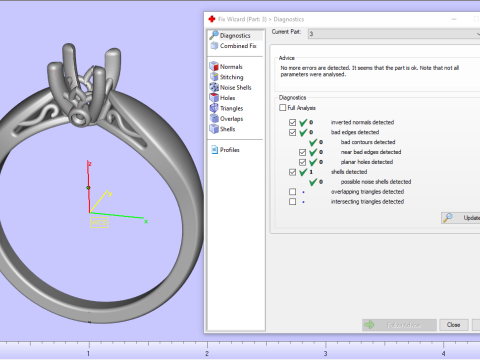
Task: Click the red cross Fix Wizard title icon
Action: [212, 19]
